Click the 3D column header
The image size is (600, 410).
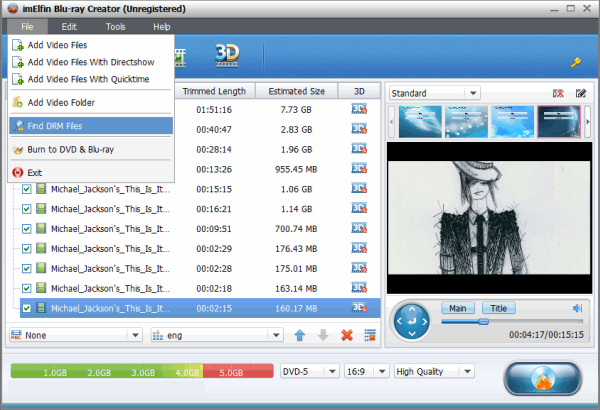359,91
